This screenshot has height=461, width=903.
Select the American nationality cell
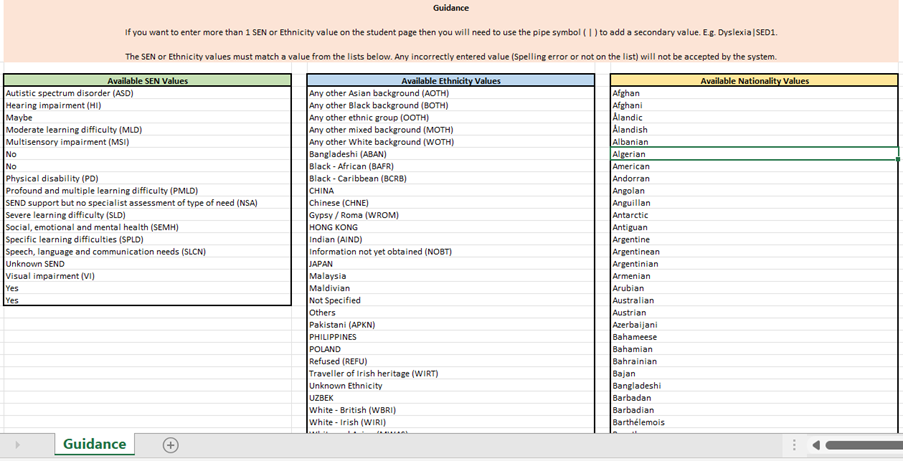click(754, 166)
